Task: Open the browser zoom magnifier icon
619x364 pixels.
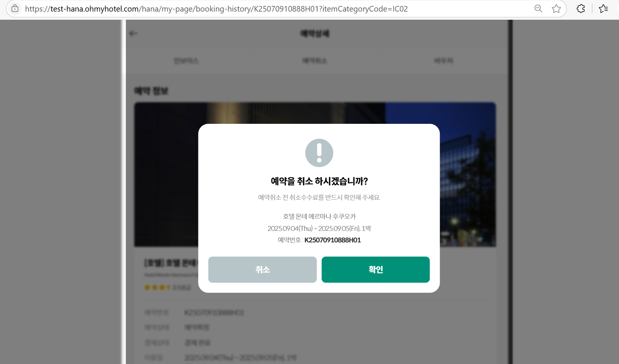Action: tap(538, 9)
